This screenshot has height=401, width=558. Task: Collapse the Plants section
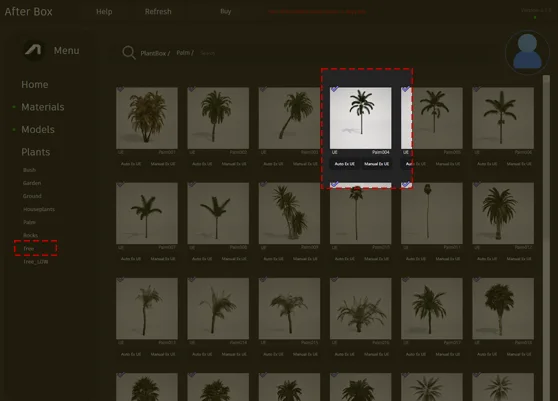36,152
